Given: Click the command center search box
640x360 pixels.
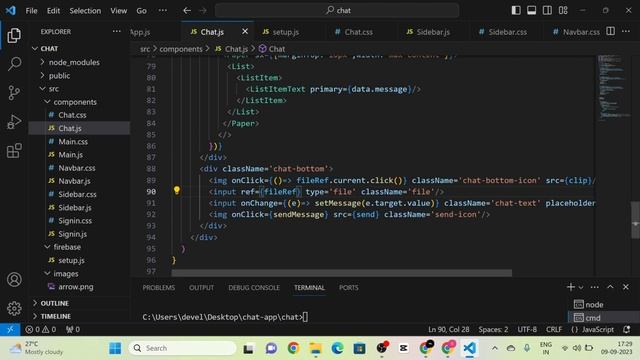Looking at the screenshot, I should (x=338, y=11).
